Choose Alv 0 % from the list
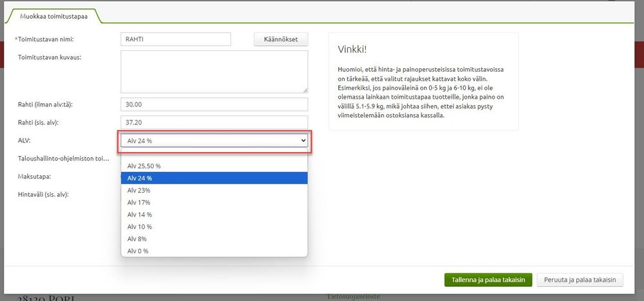Screen dimensions: 644x301 click(x=214, y=251)
